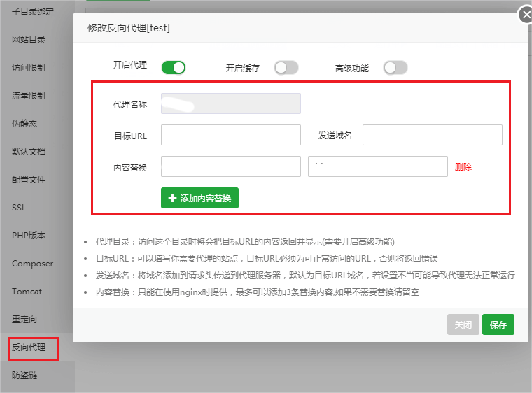Viewport: 532px width, 393px height.
Task: Select the 默认文档 sidebar tab
Action: click(x=29, y=152)
